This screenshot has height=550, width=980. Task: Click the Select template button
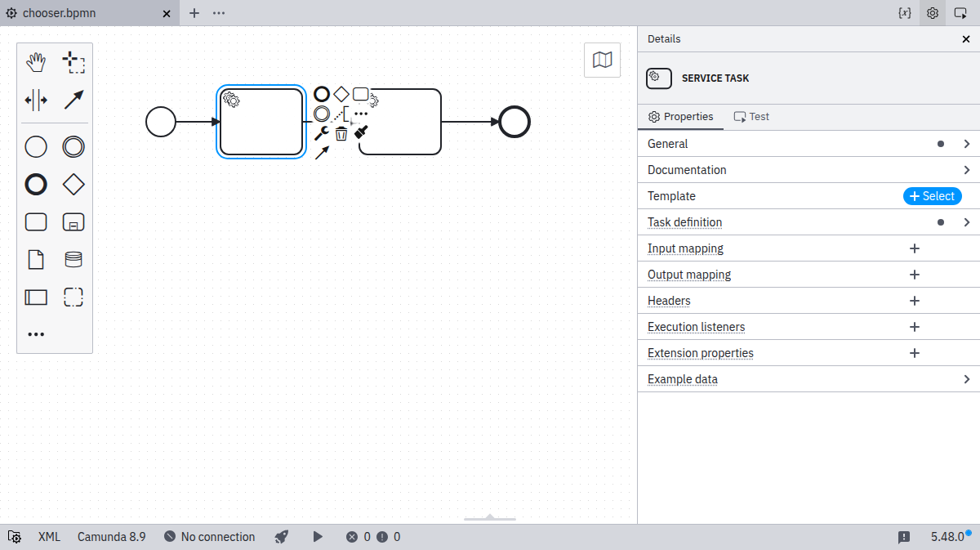pos(932,196)
